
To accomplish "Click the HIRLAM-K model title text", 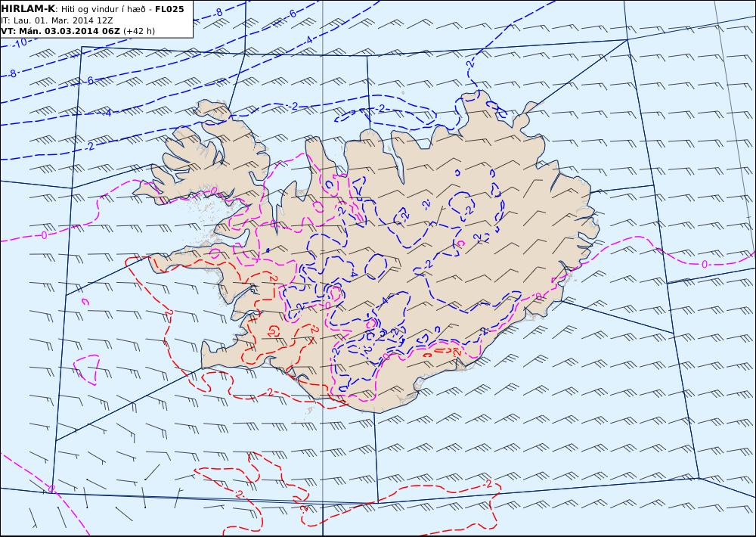I will [x=28, y=9].
